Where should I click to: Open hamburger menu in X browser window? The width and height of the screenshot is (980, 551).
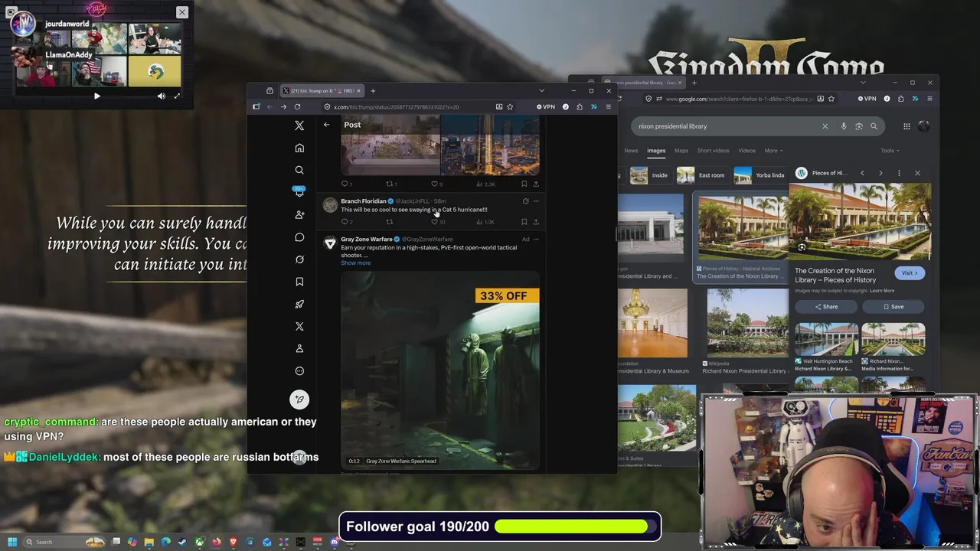coord(609,107)
